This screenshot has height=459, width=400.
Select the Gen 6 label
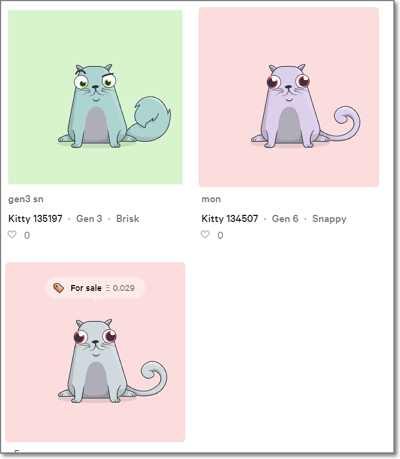pos(285,219)
